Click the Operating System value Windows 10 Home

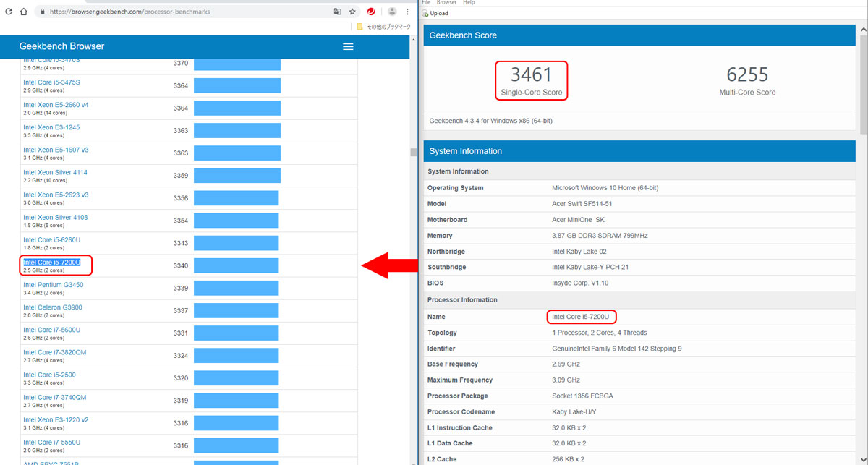(605, 188)
